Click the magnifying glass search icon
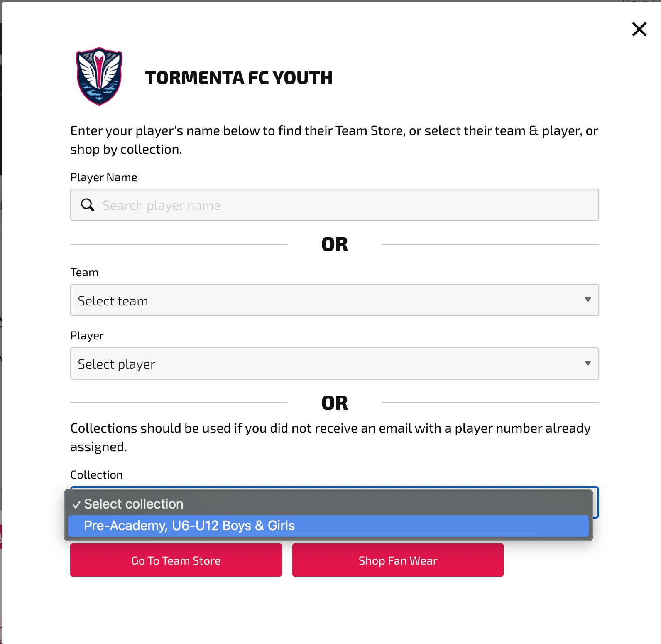 point(88,205)
